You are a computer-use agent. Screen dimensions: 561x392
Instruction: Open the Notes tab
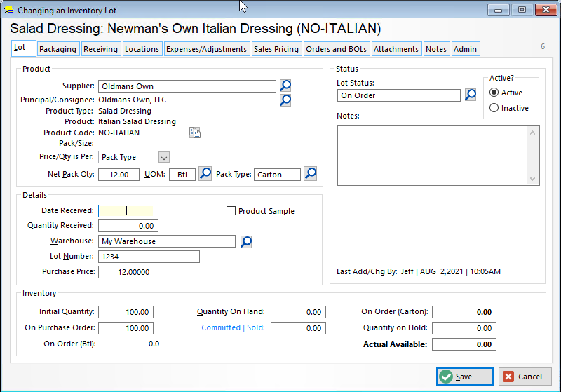tap(436, 49)
